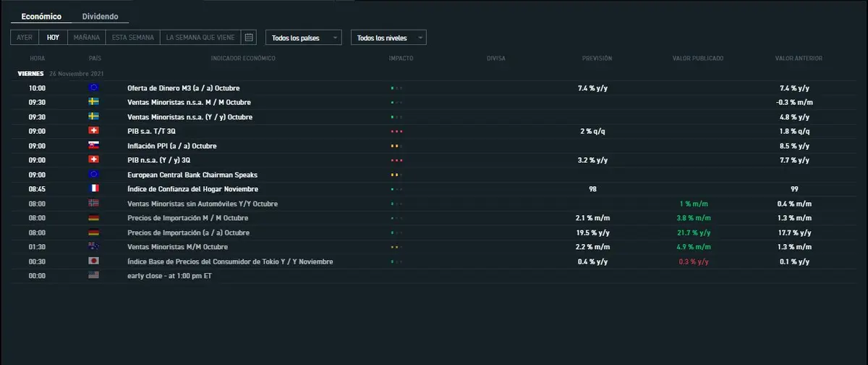Expand the Todos los niveles dropdown
This screenshot has width=868, height=365.
(388, 38)
